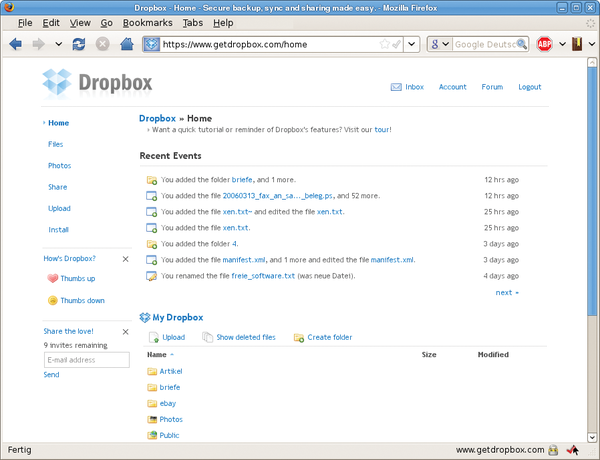Click the E-mail address input field

tap(87, 360)
